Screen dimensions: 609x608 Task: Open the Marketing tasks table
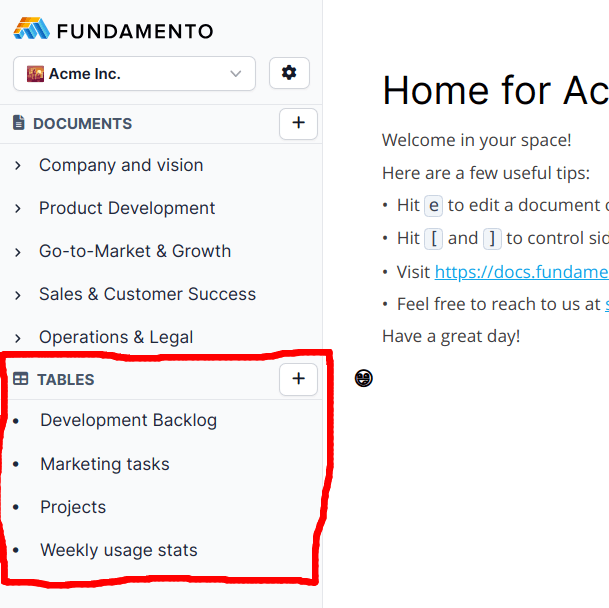105,464
